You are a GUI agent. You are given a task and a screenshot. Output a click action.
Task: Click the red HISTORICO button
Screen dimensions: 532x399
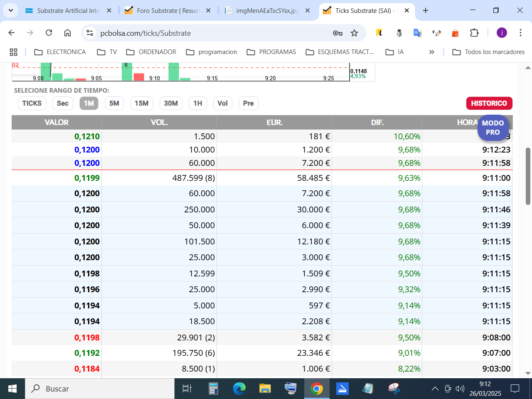tap(489, 103)
